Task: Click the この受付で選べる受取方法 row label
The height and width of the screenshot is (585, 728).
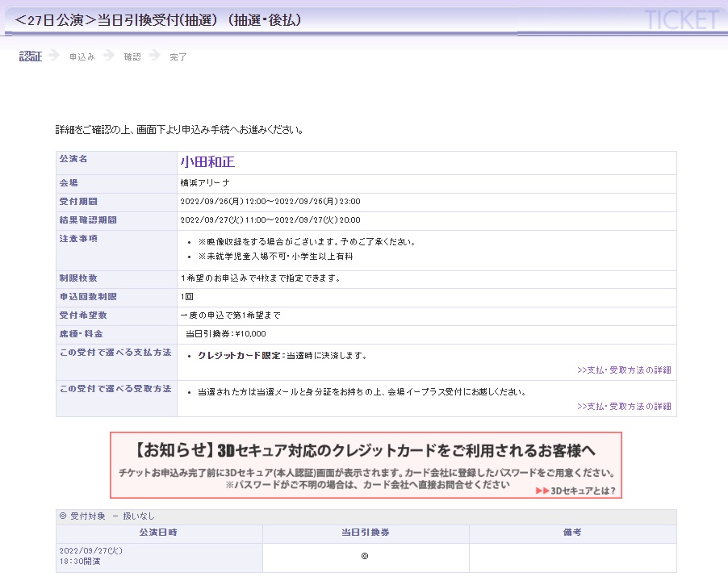Action: [115, 389]
